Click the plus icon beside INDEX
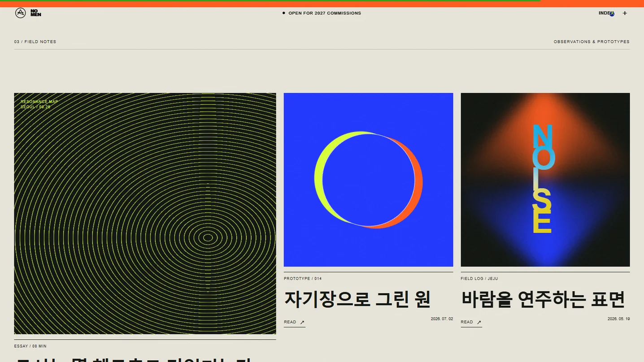Image resolution: width=644 pixels, height=362 pixels. (x=625, y=13)
